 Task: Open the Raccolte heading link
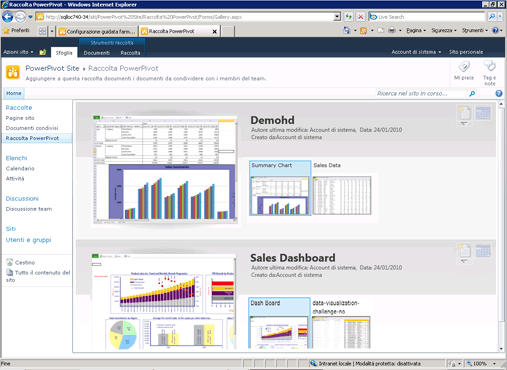click(x=19, y=108)
